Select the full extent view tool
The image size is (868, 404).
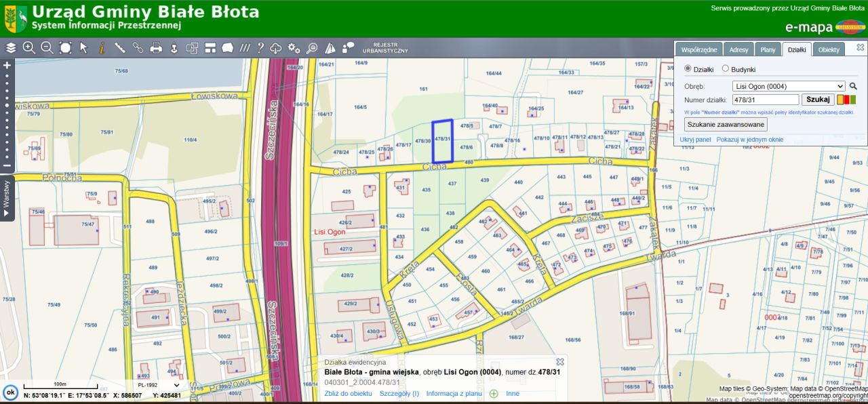click(x=65, y=47)
